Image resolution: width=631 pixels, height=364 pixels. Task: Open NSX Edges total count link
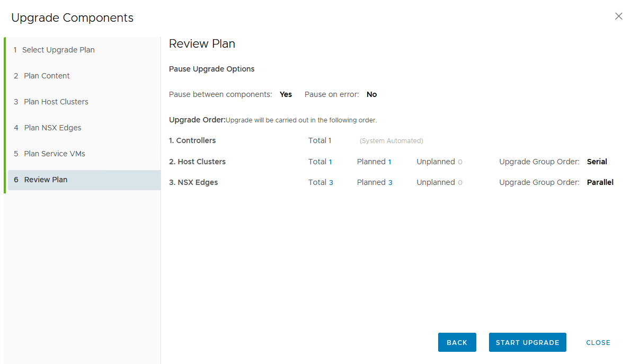tap(331, 183)
